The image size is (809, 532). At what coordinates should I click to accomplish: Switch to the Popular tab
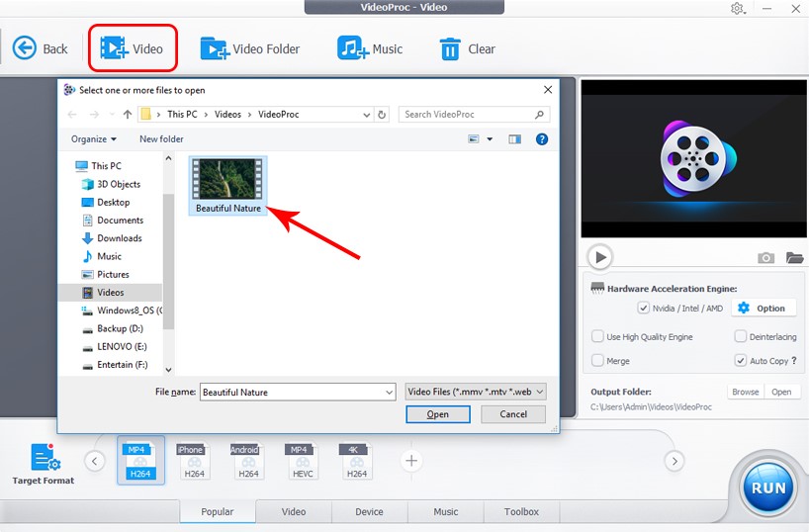tap(218, 511)
